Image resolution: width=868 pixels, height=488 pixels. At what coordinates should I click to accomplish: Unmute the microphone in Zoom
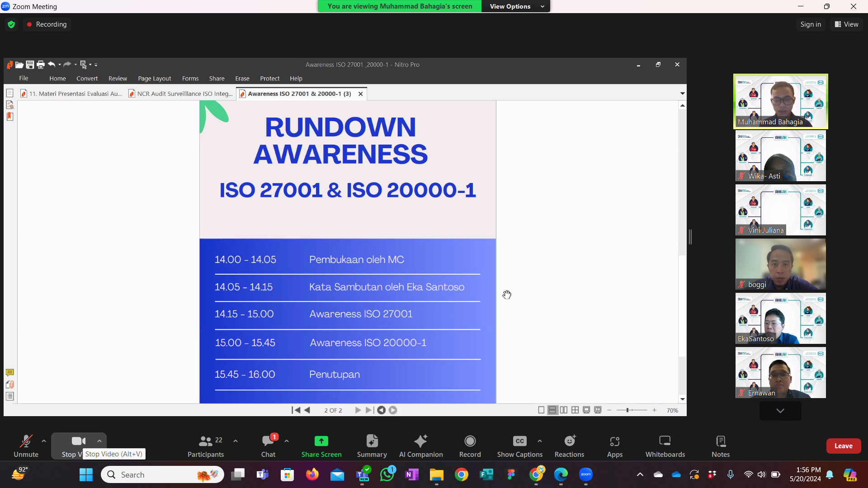tap(26, 446)
